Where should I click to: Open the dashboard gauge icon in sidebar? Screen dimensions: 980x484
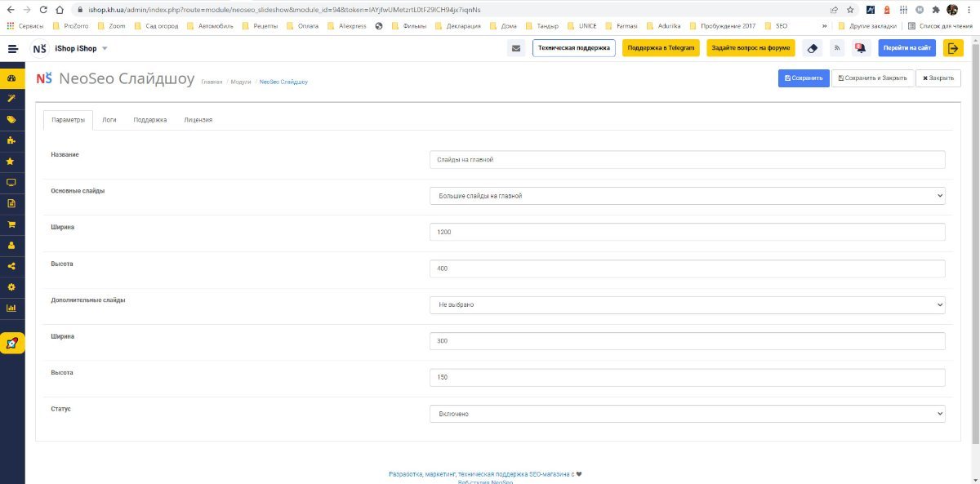pyautogui.click(x=11, y=78)
